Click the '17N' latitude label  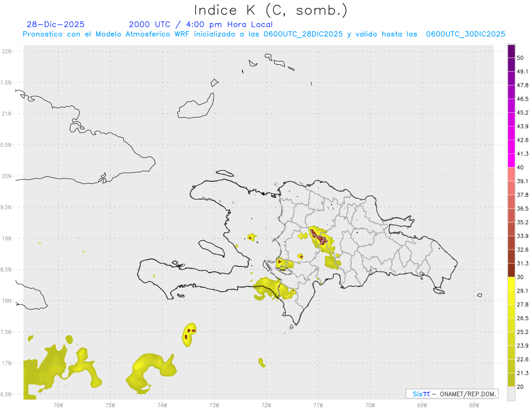7,363
